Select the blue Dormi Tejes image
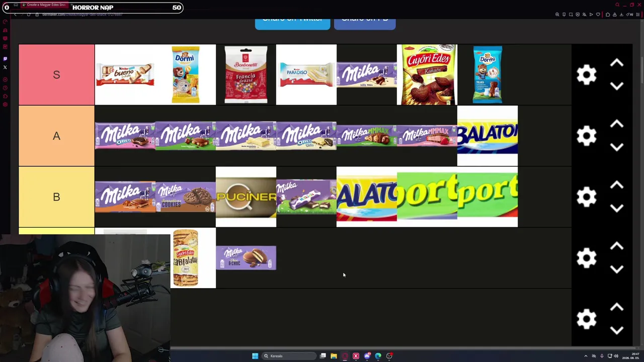Image resolution: width=644 pixels, height=362 pixels. point(488,74)
